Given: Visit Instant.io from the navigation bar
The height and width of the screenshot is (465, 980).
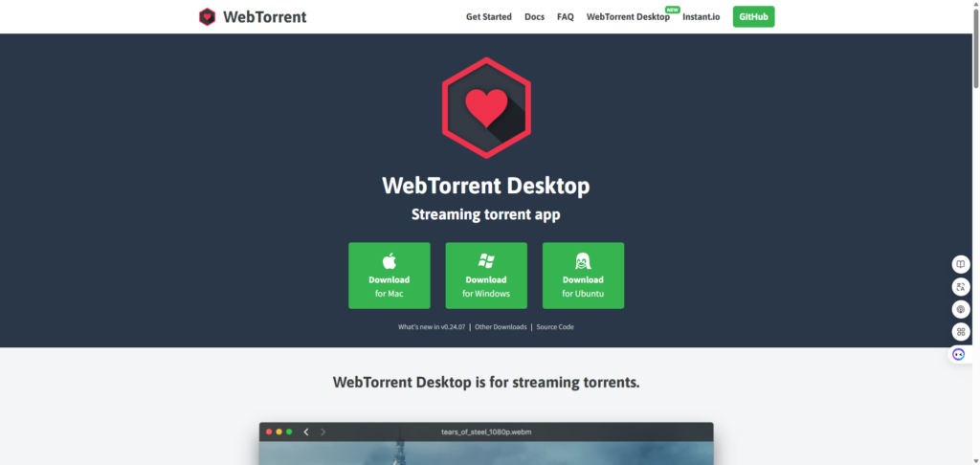Looking at the screenshot, I should pos(701,17).
